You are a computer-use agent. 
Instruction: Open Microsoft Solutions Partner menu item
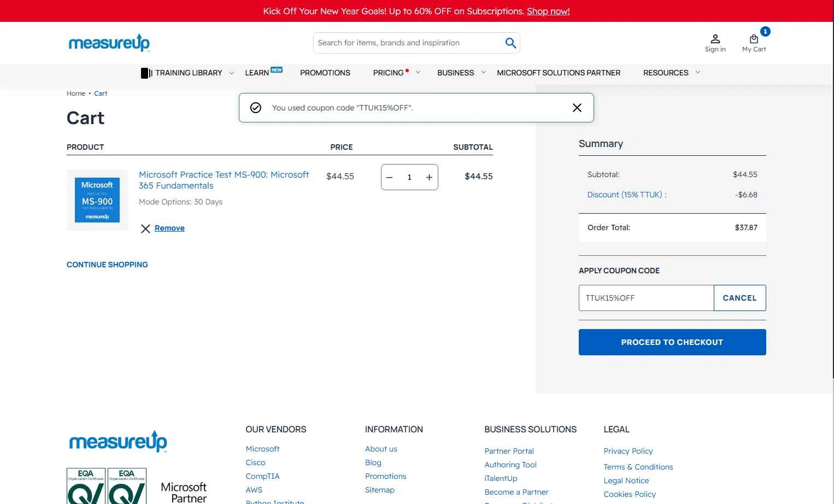point(559,73)
